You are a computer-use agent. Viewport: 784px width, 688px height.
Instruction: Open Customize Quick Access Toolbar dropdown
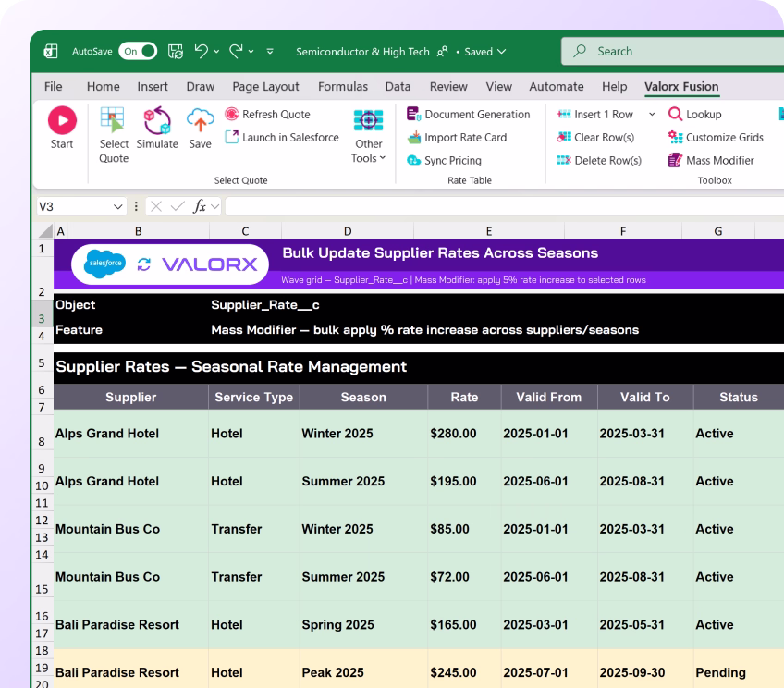270,52
